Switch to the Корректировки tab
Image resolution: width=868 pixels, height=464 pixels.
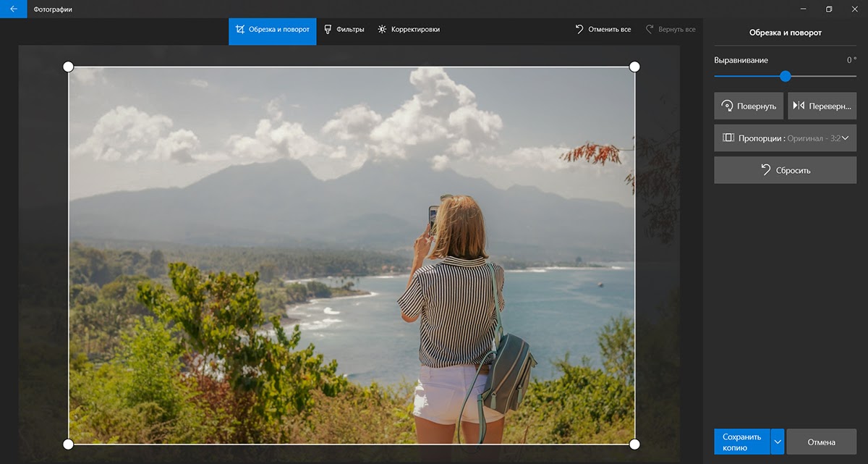tap(409, 30)
